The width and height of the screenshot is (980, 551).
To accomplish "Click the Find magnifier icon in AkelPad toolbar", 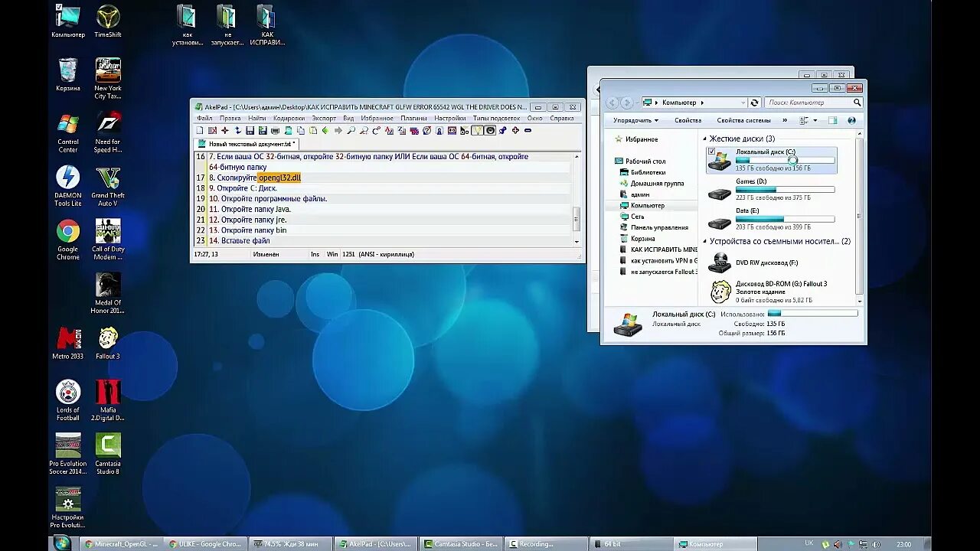I will coord(351,130).
